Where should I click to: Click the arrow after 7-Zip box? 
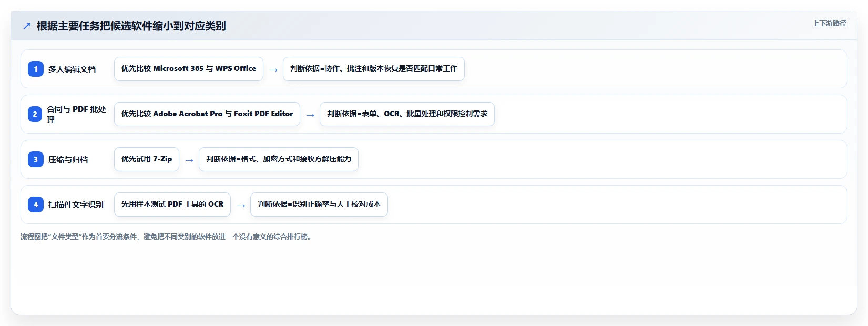point(189,160)
